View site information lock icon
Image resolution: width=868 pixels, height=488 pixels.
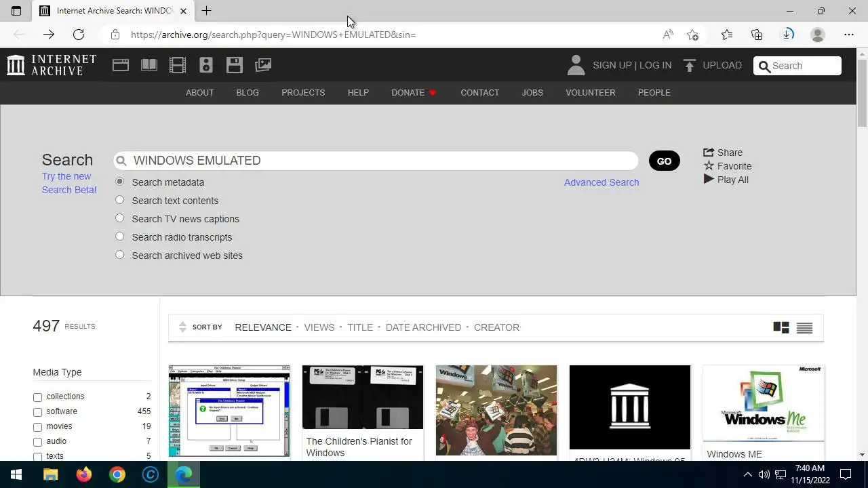(x=115, y=35)
